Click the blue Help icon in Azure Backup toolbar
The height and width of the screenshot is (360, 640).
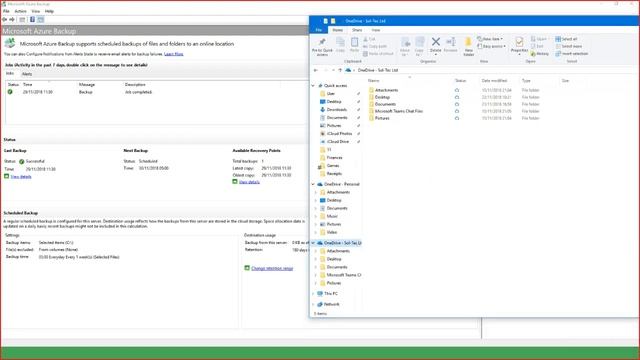point(32,20)
